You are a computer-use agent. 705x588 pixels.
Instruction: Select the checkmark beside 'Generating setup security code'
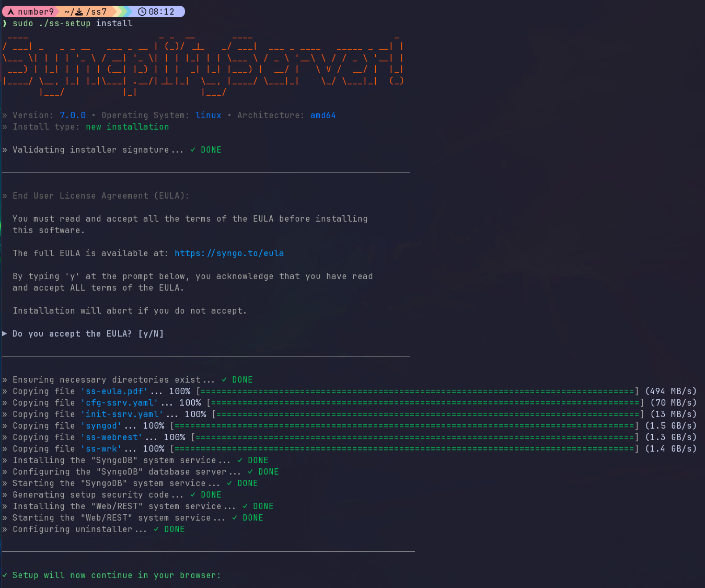[x=192, y=494]
